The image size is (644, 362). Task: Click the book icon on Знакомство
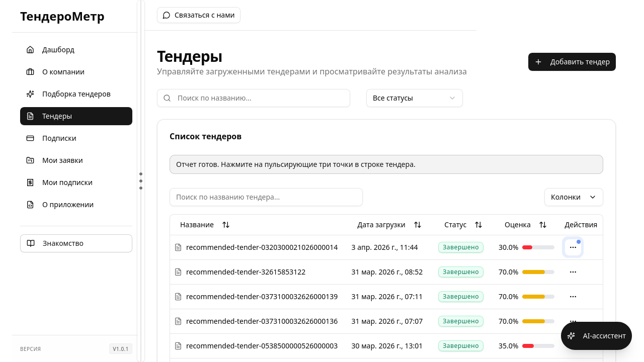pyautogui.click(x=31, y=243)
